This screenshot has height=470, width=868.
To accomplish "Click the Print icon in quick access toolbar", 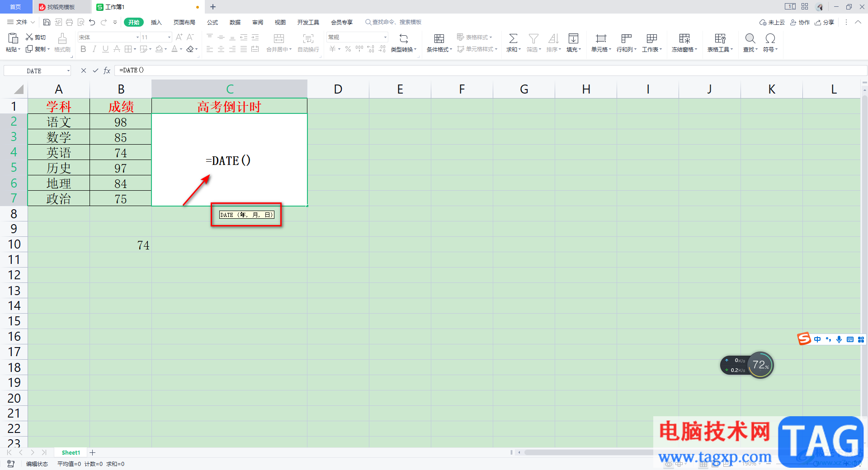I will (69, 22).
